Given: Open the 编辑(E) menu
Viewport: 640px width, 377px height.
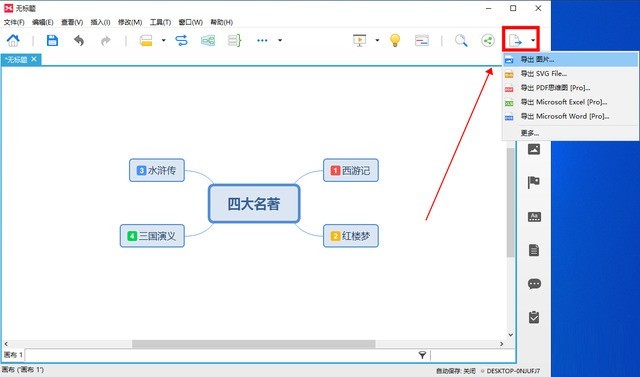Looking at the screenshot, I should (42, 22).
